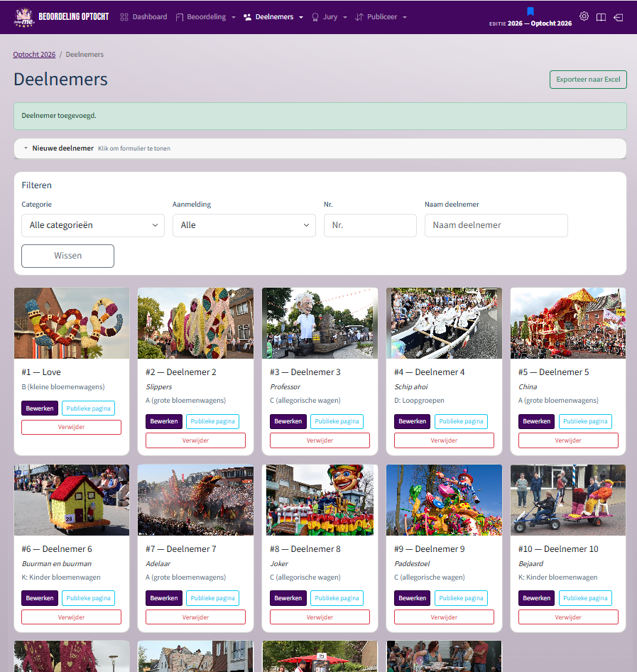Click Bewerken for Deelnemer 8

pyautogui.click(x=288, y=598)
